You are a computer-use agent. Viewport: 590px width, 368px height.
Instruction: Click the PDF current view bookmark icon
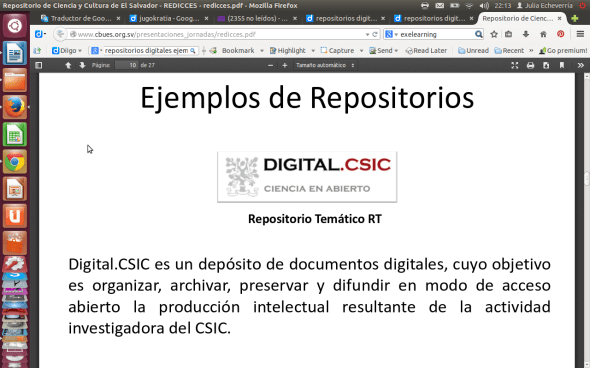(562, 65)
